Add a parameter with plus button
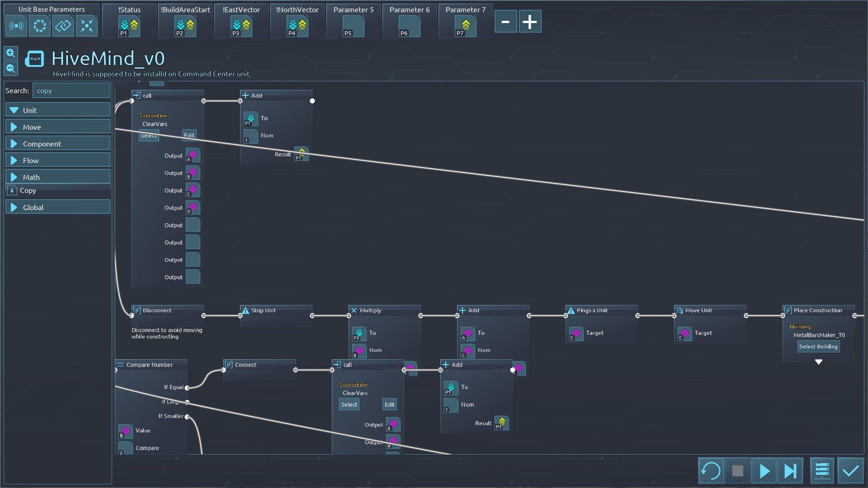This screenshot has height=488, width=868. click(x=530, y=22)
